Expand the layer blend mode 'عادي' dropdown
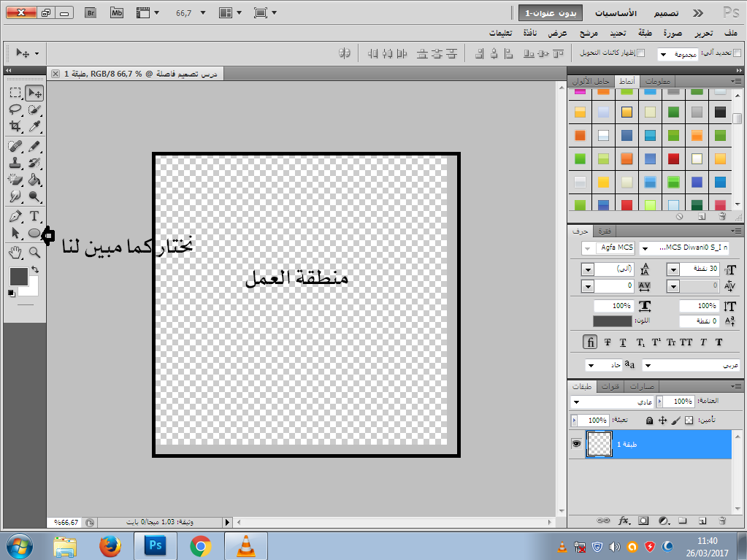The height and width of the screenshot is (560, 747). (576, 402)
